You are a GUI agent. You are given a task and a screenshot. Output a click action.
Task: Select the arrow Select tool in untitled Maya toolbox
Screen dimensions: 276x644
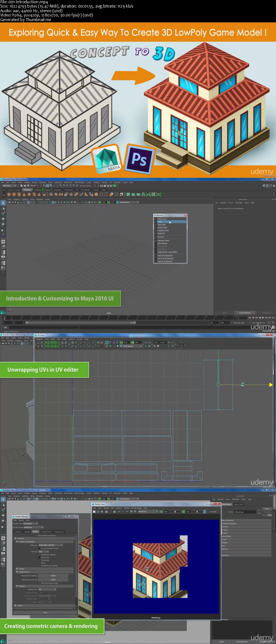coord(3,203)
